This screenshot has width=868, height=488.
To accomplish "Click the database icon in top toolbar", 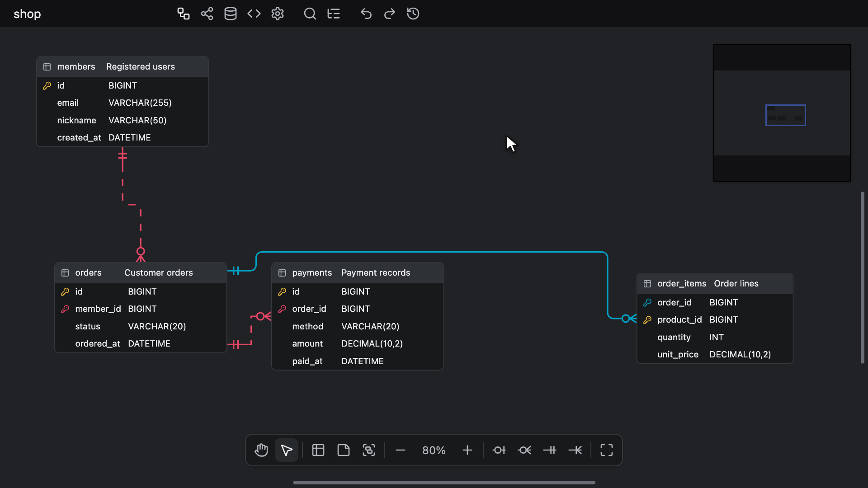I will (x=231, y=14).
